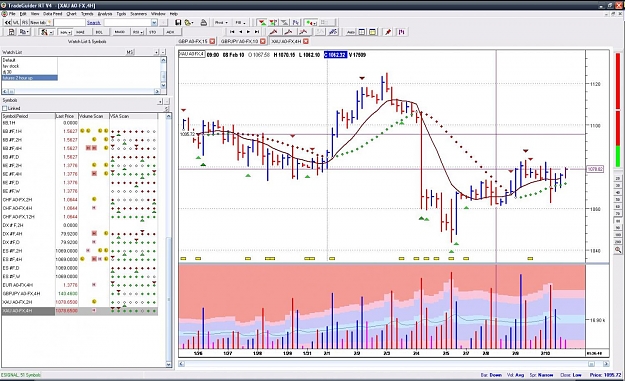Screen dimensions: 625x381
Task: Click the MS button in Watch List header
Action: coord(130,52)
